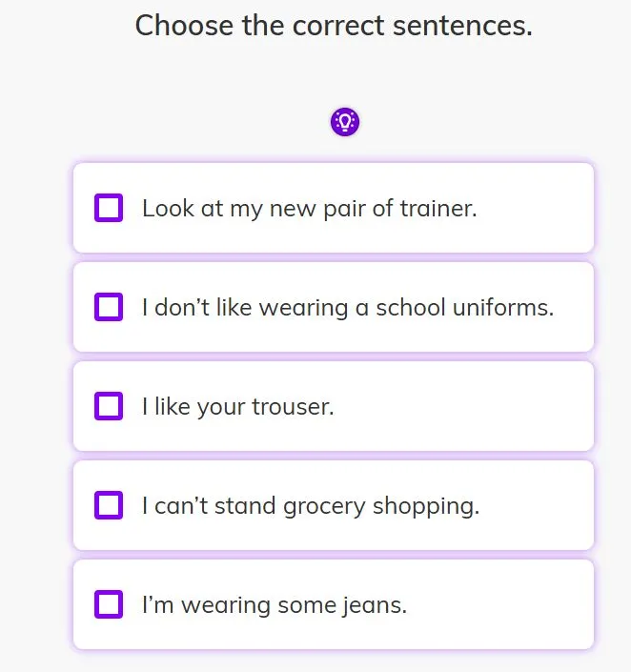Click the lightbulb hint icon

pos(345,122)
